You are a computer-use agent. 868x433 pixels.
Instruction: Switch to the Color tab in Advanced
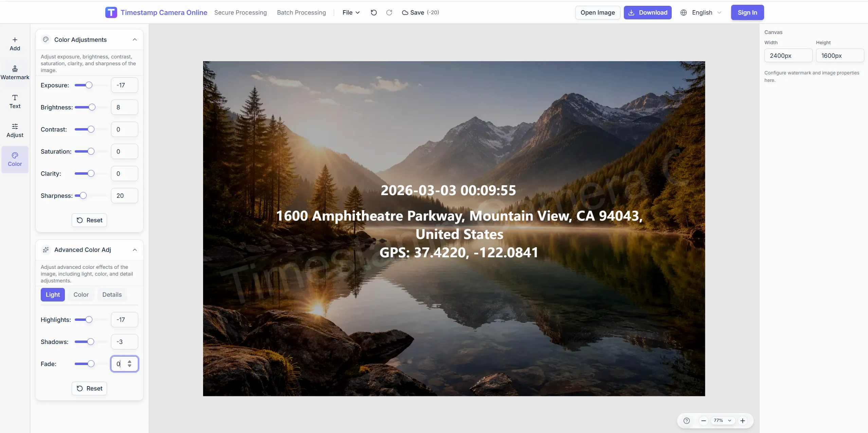pyautogui.click(x=81, y=295)
